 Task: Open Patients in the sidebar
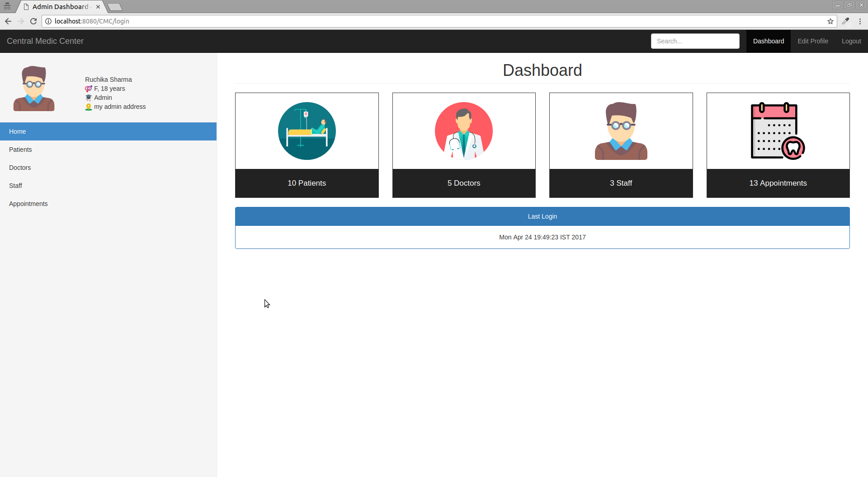coord(20,150)
